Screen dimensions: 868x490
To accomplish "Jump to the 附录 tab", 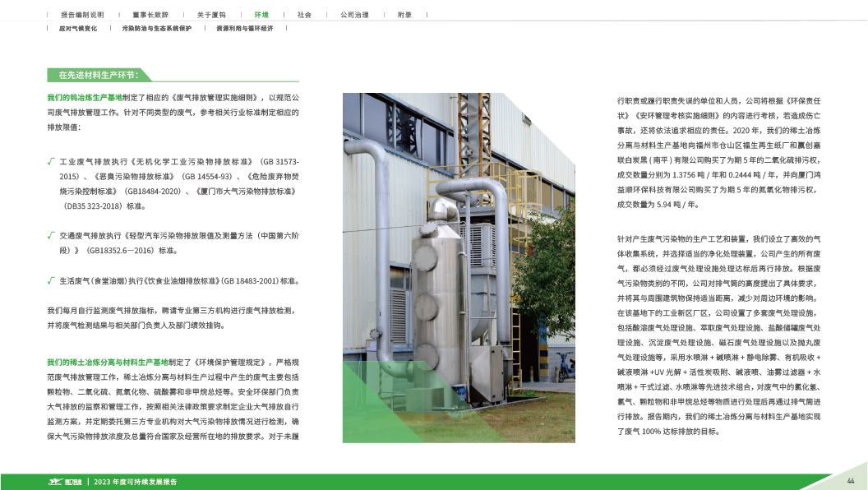I will pyautogui.click(x=404, y=15).
